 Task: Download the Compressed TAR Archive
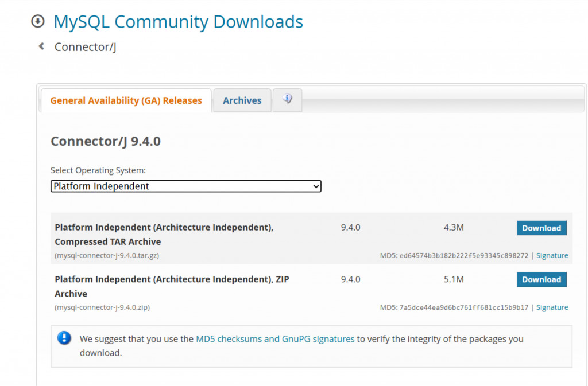(x=541, y=228)
